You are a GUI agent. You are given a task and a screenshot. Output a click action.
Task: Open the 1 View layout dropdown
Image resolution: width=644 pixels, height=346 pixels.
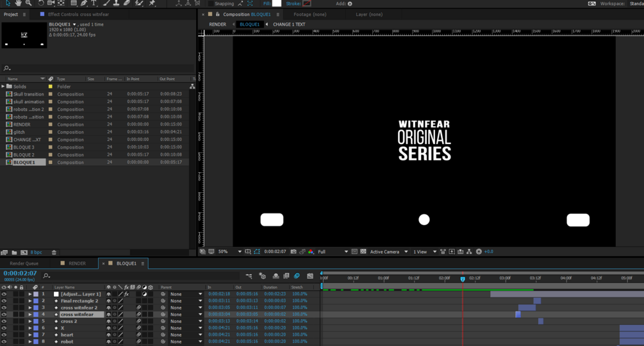click(x=425, y=252)
